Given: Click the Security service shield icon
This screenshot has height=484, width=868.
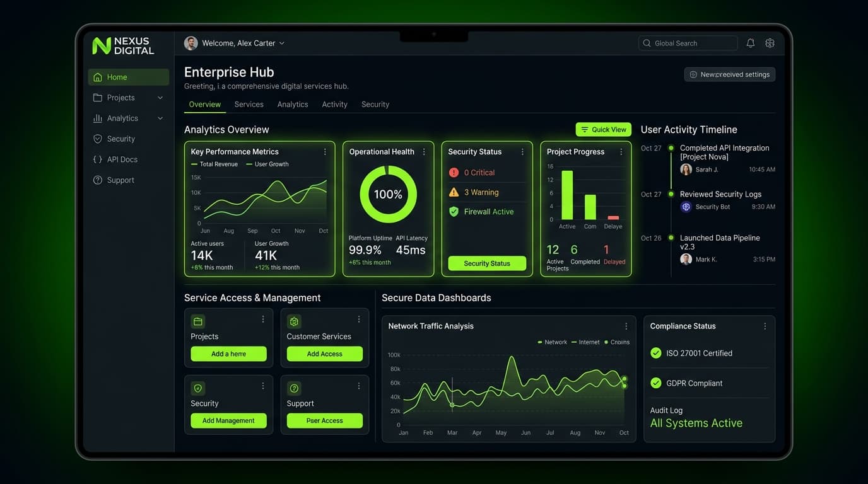Looking at the screenshot, I should pos(198,388).
